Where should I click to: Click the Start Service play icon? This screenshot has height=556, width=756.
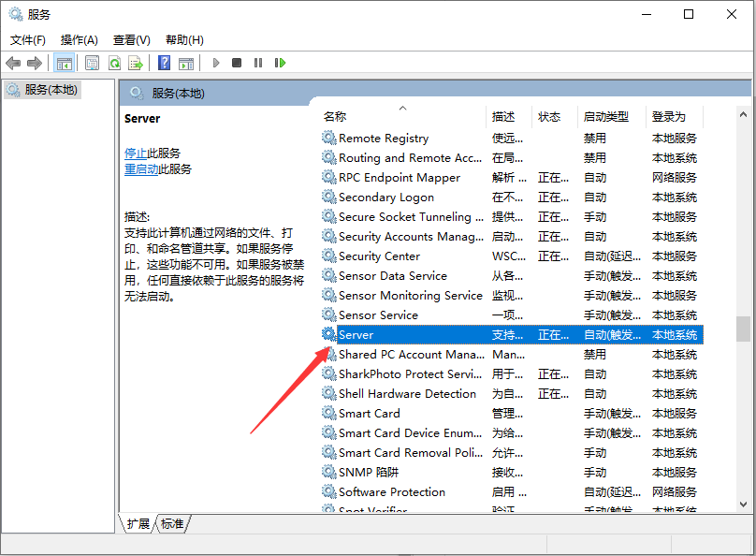pyautogui.click(x=216, y=63)
